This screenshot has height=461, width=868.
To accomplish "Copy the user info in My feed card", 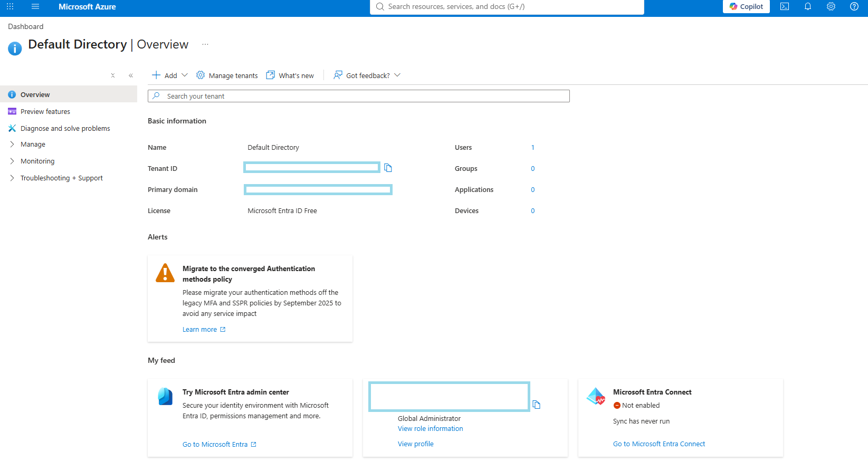I will click(x=537, y=405).
